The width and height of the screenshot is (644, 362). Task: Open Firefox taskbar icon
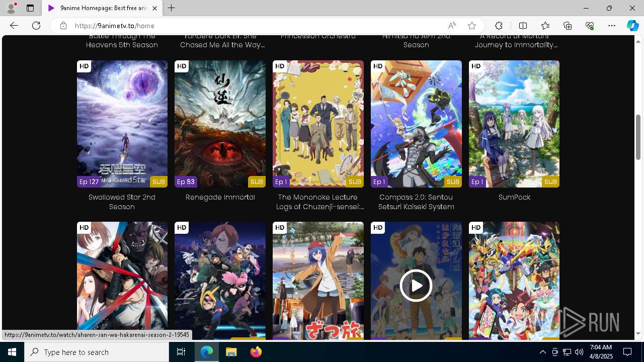pos(256,352)
